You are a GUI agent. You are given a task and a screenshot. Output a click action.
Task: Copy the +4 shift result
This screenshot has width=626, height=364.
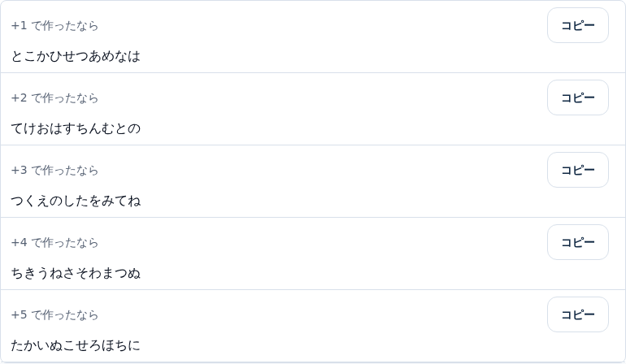578,242
